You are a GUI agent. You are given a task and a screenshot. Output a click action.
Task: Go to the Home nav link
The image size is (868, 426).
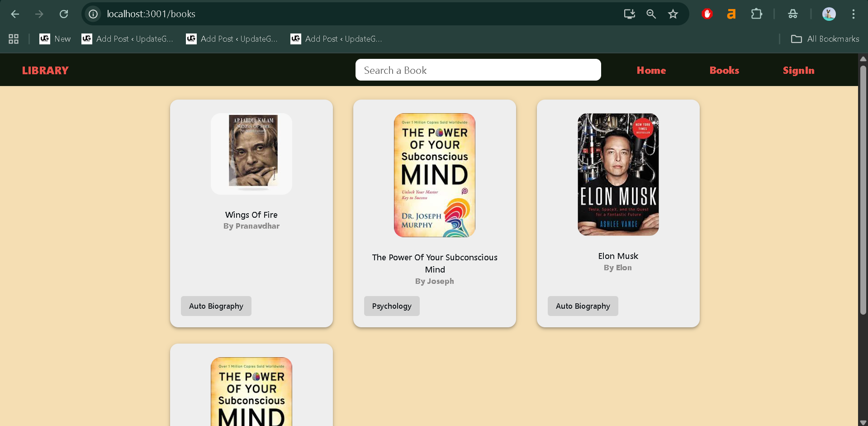pos(651,70)
